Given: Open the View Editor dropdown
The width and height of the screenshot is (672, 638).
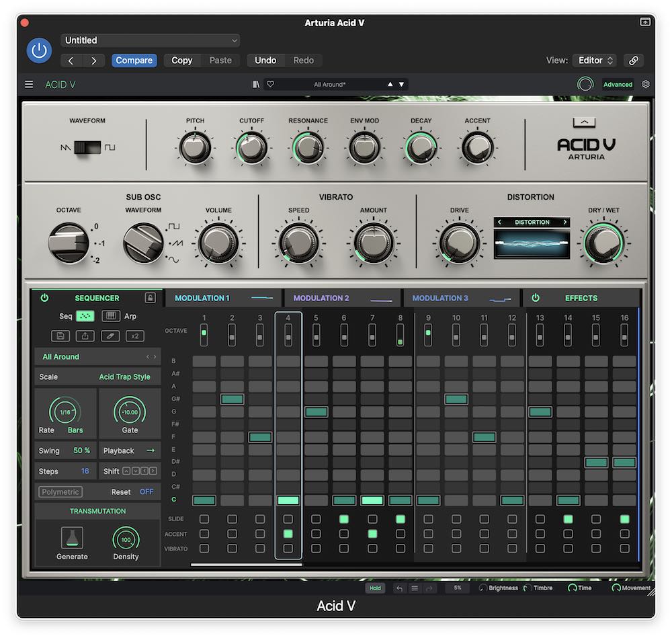Looking at the screenshot, I should 595,61.
